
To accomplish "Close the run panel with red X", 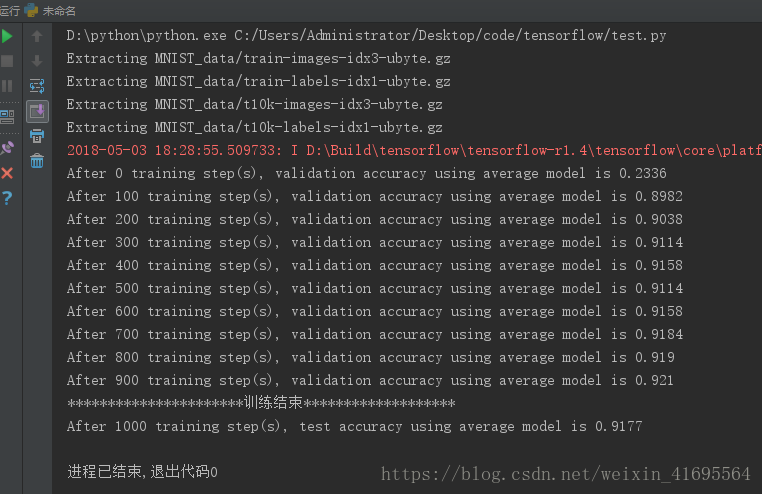I will 7,173.
